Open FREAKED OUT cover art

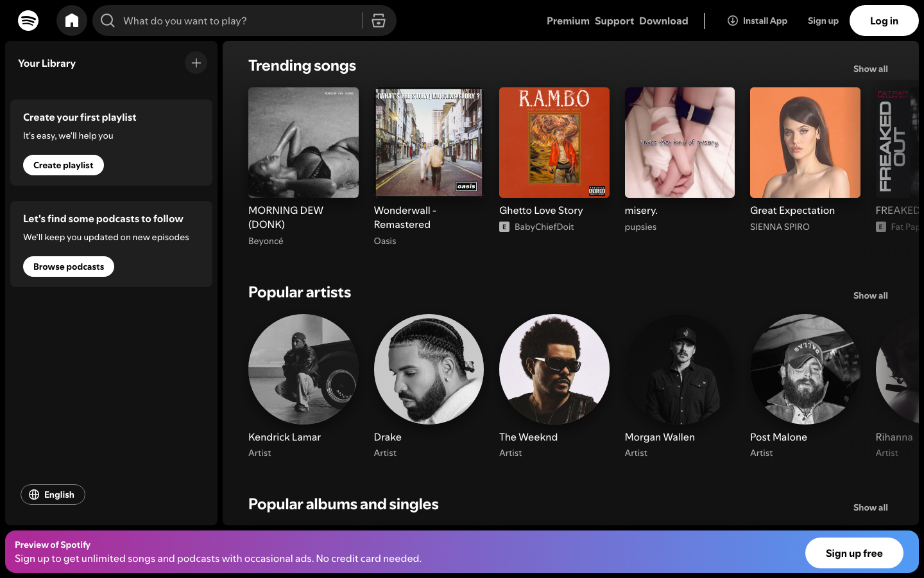(x=897, y=143)
